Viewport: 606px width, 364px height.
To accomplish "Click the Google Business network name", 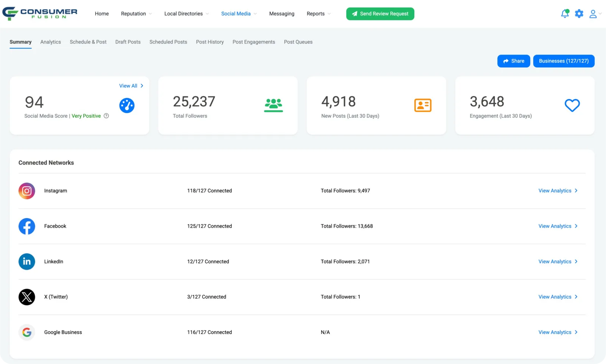I will click(x=63, y=332).
